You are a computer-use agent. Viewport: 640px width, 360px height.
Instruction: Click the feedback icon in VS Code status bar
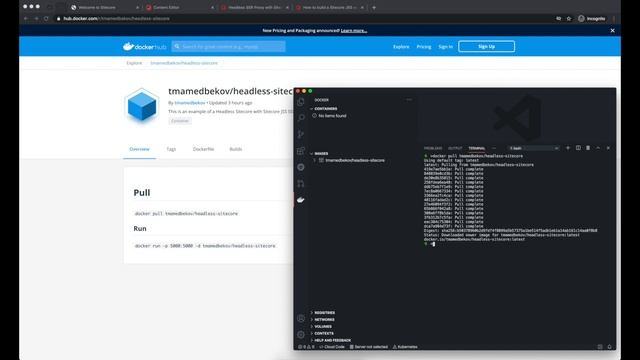(x=600, y=347)
